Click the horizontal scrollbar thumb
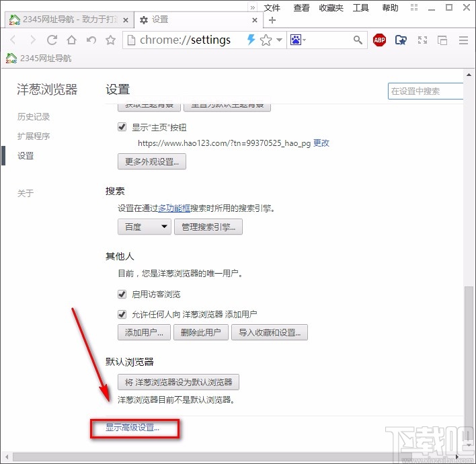 [212, 457]
